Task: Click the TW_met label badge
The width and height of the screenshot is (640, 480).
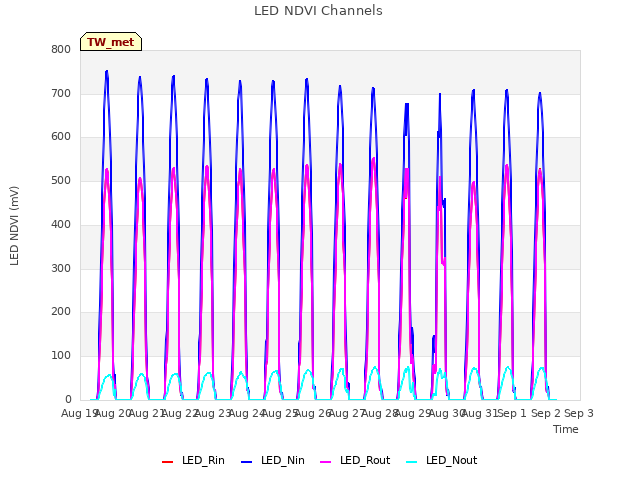Action: (111, 42)
